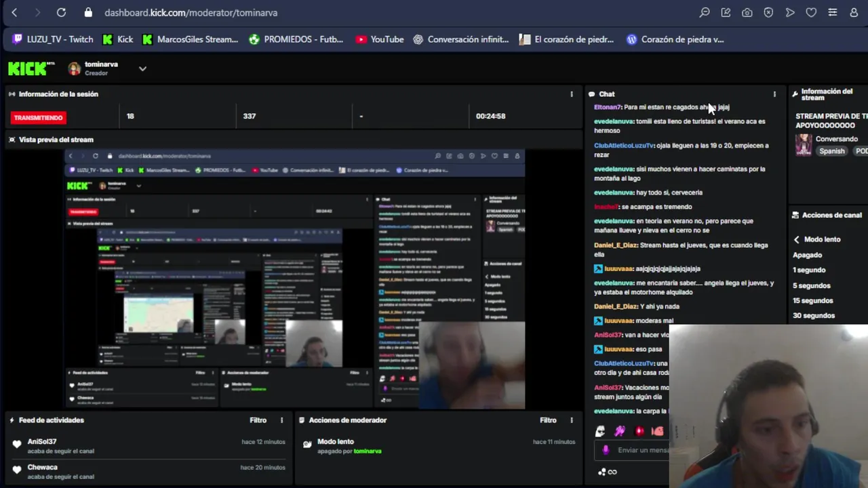The width and height of the screenshot is (868, 488).
Task: Add page to bookmarks with heart icon
Action: point(811,12)
